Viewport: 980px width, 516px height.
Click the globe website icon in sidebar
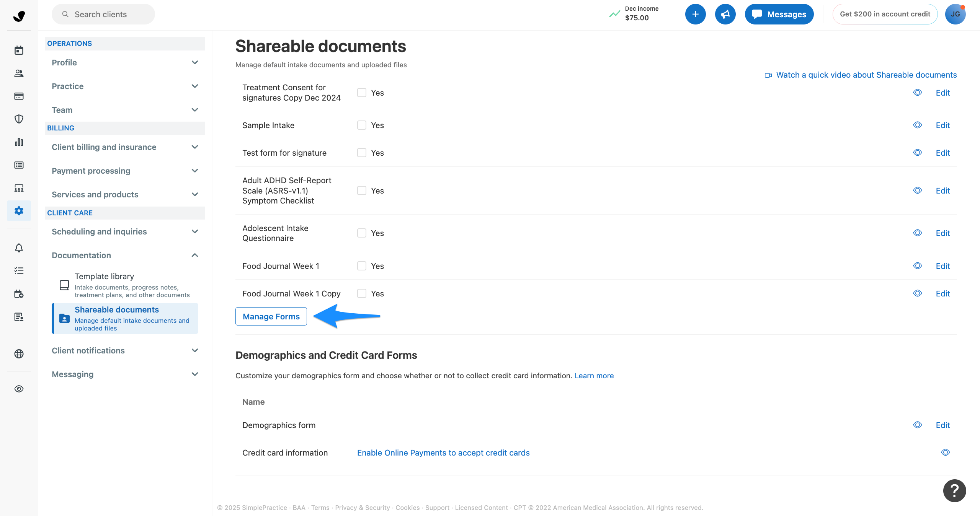click(19, 354)
